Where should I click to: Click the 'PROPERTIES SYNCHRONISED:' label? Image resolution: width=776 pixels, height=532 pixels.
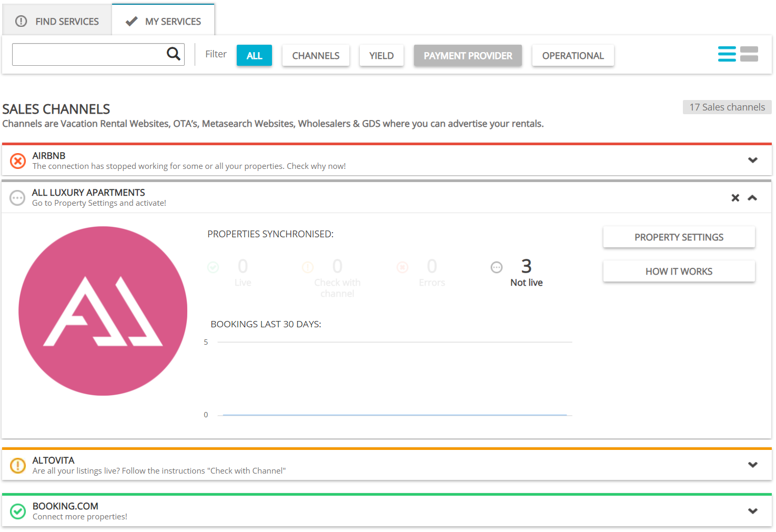(x=270, y=234)
